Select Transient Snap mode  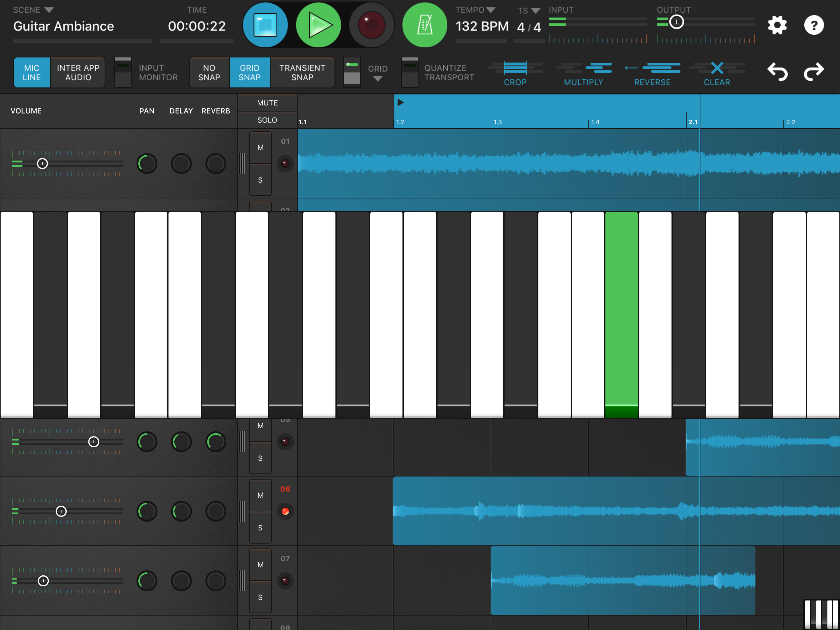point(302,73)
